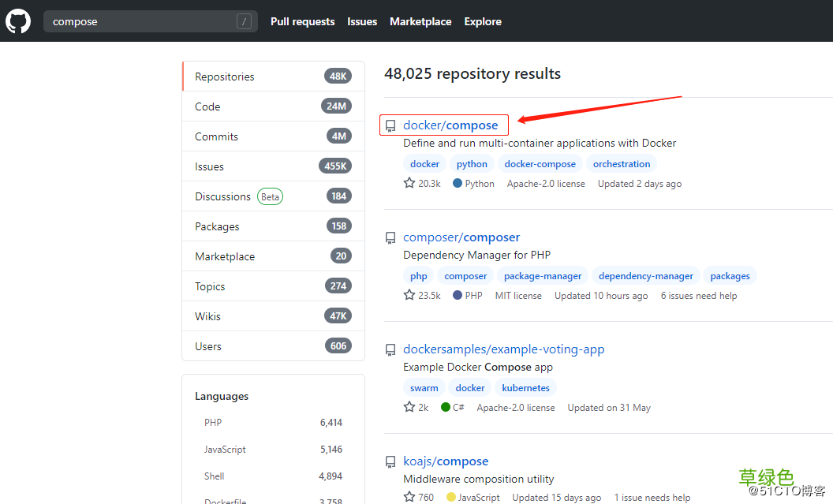This screenshot has width=833, height=504.
Task: Open Issues in the top navigation bar
Action: pyautogui.click(x=362, y=22)
